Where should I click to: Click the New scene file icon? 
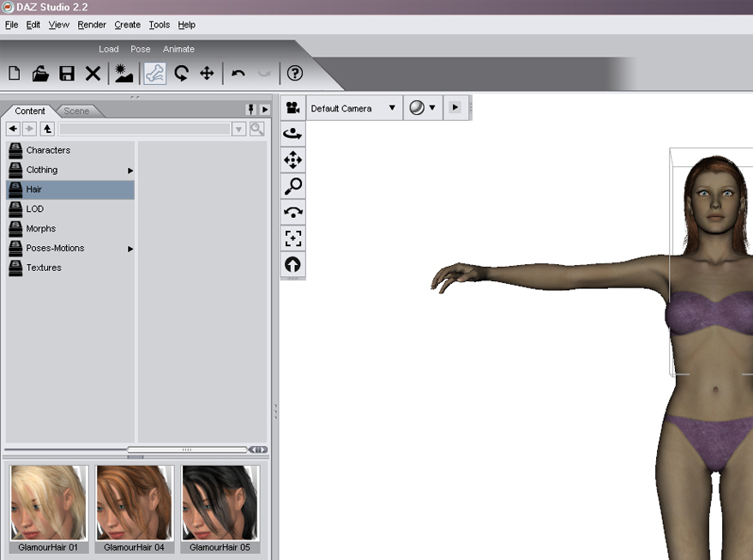(x=15, y=74)
